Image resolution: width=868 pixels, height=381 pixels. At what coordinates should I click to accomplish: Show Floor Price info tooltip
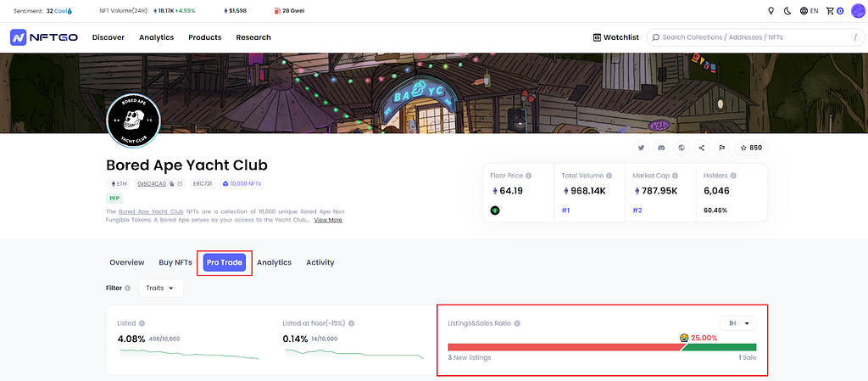pyautogui.click(x=529, y=176)
